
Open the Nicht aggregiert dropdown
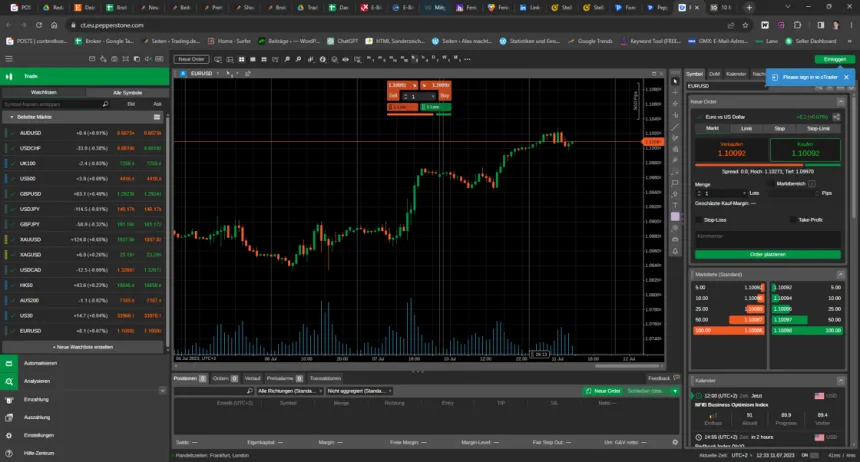[x=359, y=390]
